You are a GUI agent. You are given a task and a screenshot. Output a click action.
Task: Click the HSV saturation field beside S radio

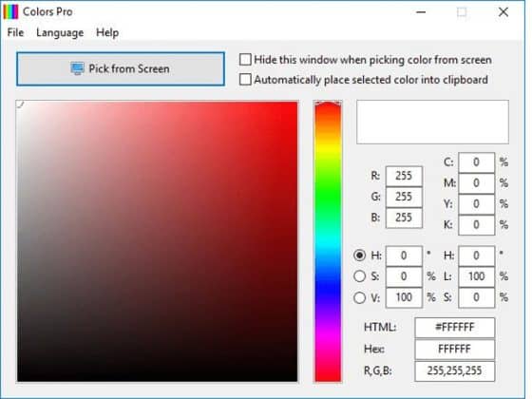click(x=404, y=276)
